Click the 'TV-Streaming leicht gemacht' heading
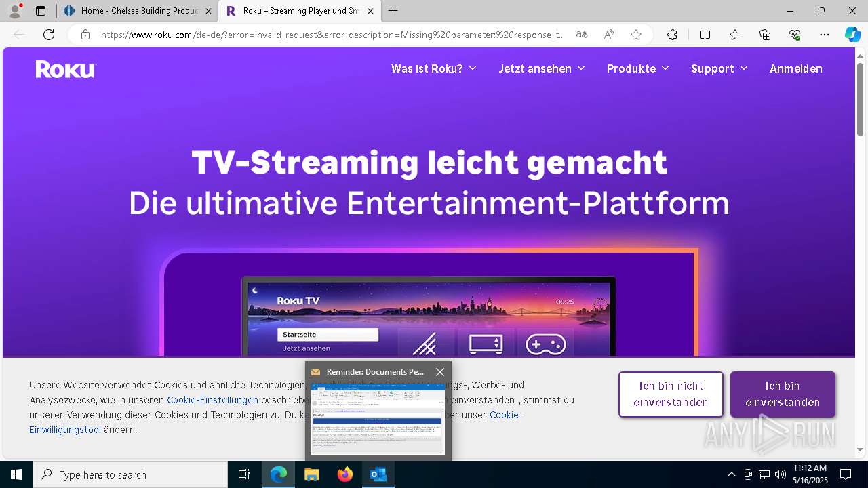The image size is (868, 488). (429, 163)
